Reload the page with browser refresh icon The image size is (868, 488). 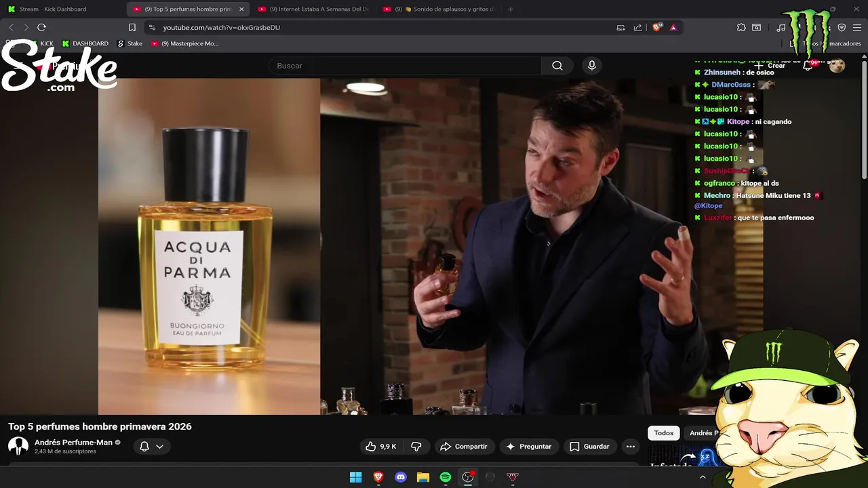[41, 27]
